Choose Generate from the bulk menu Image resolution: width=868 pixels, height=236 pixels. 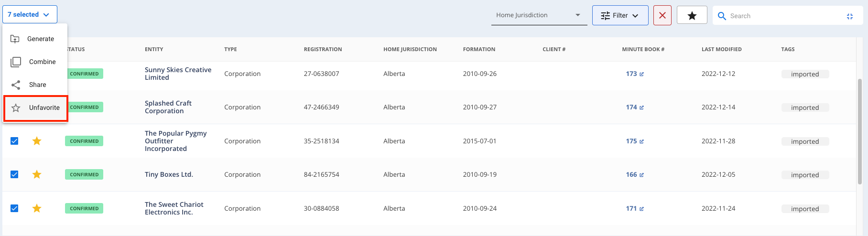click(35, 39)
